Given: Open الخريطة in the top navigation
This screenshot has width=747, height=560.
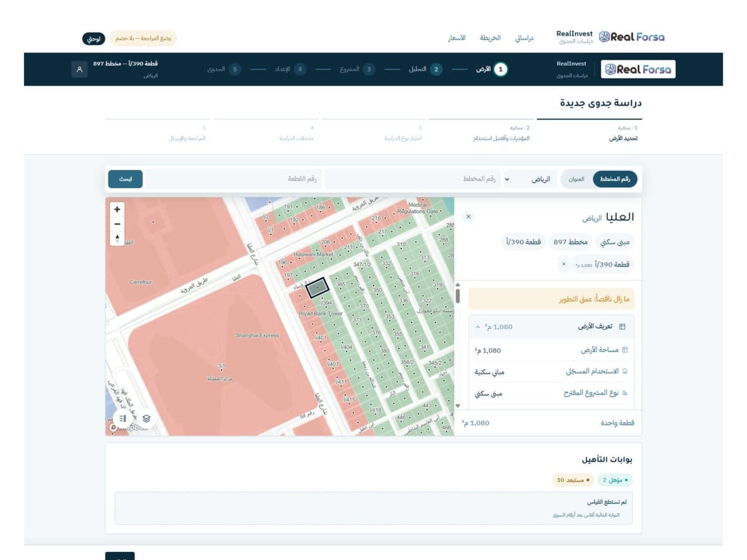Looking at the screenshot, I should coord(490,38).
